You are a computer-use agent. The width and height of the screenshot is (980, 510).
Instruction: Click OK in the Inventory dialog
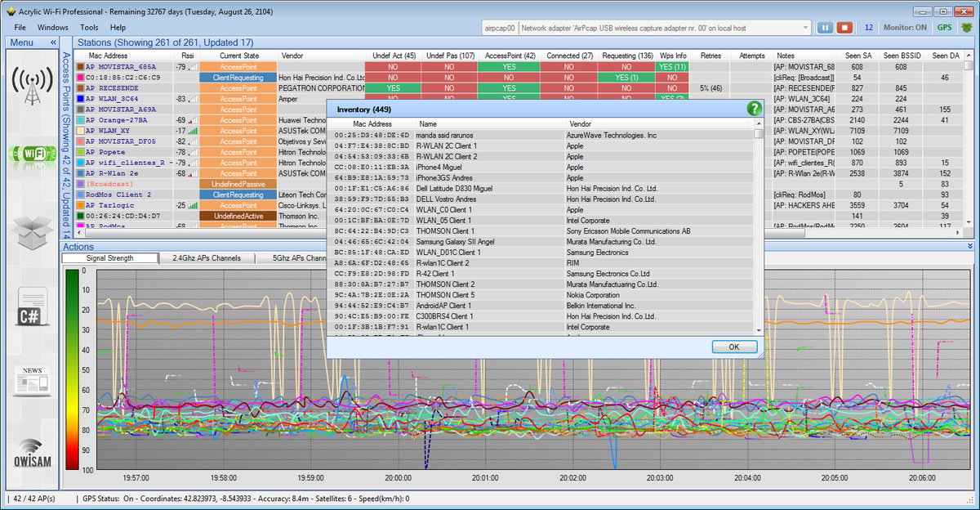[734, 347]
